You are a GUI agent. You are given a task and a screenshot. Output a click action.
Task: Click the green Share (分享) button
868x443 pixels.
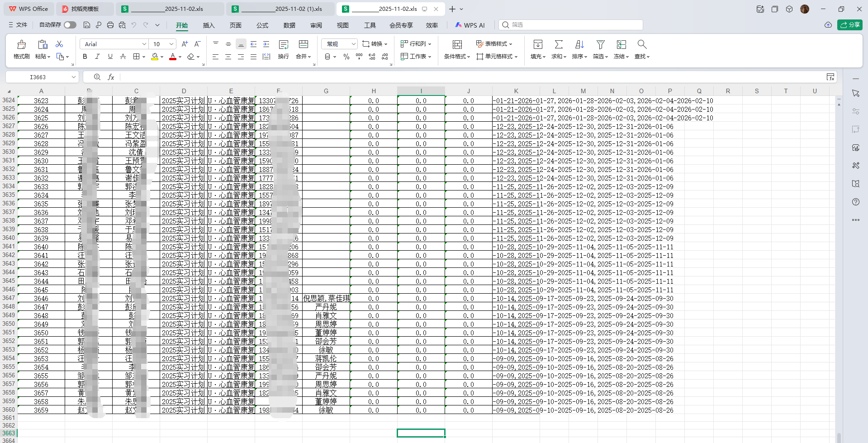(x=849, y=25)
